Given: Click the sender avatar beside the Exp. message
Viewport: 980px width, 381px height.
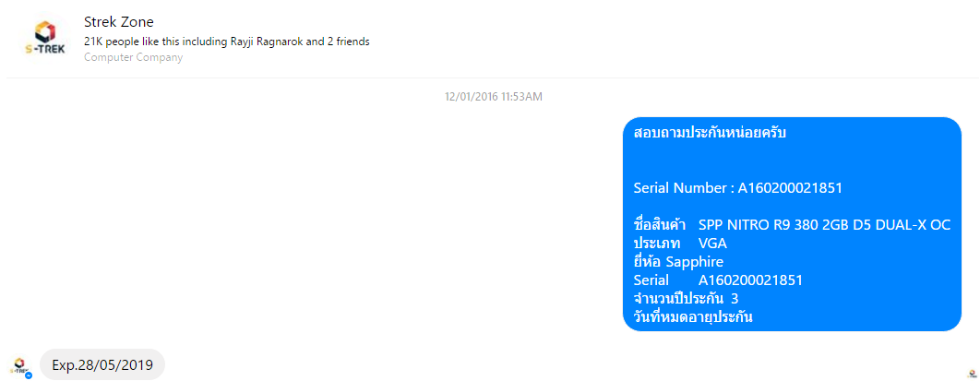Looking at the screenshot, I should click(19, 365).
